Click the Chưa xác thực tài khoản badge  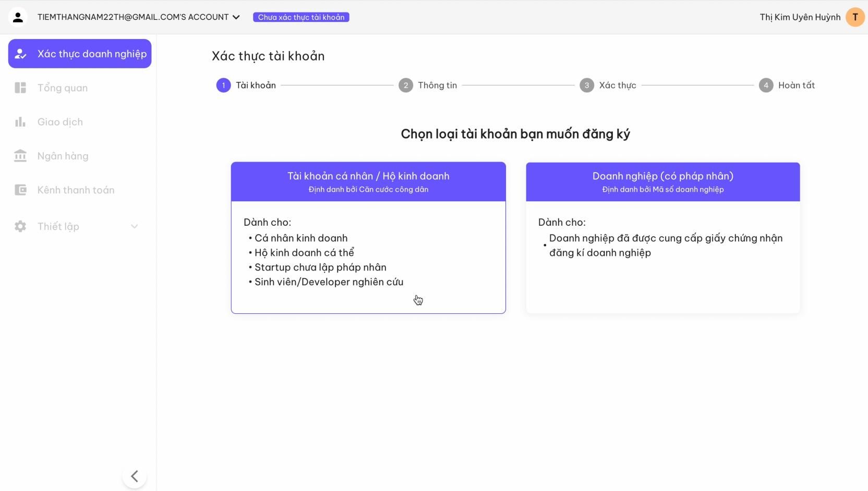click(x=301, y=17)
